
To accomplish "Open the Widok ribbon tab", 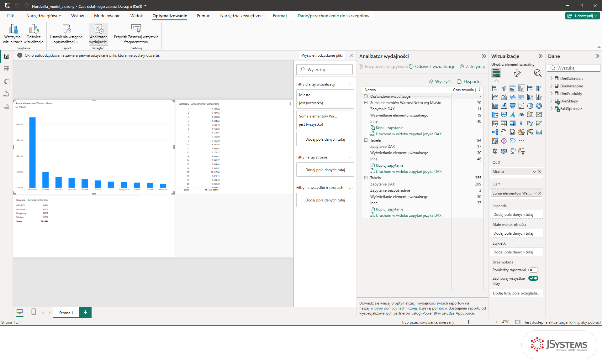I will 136,16.
